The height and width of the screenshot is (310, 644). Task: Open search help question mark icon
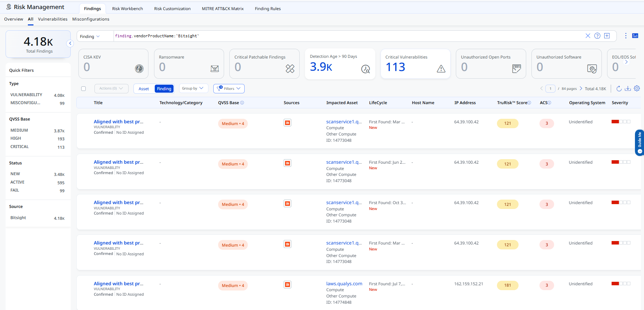click(x=597, y=36)
